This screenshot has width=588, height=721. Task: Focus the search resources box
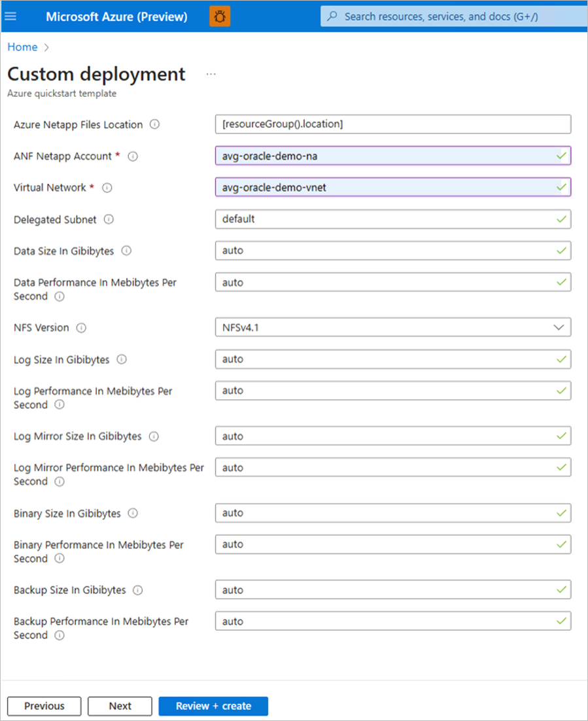pyautogui.click(x=451, y=16)
